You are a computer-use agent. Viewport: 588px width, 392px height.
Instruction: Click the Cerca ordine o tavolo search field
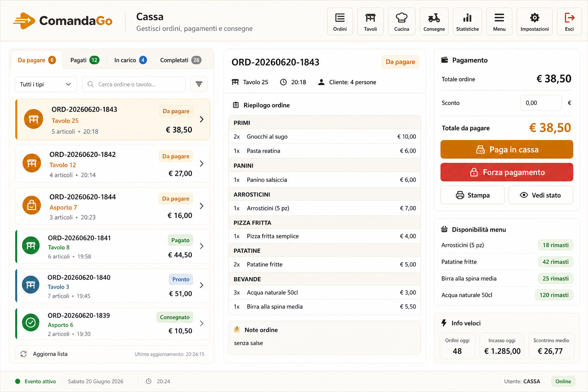134,84
